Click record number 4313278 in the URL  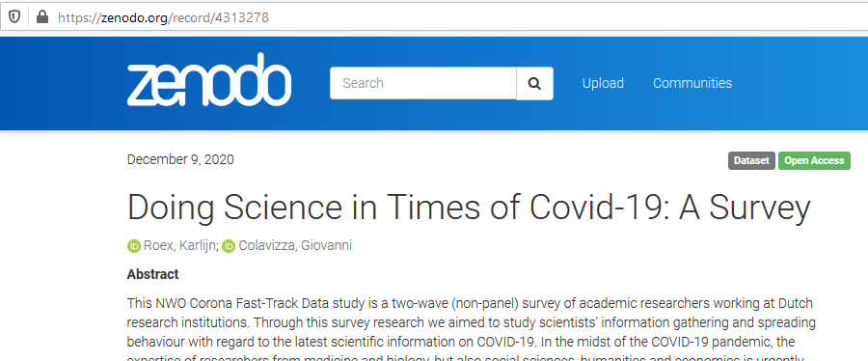pyautogui.click(x=242, y=17)
